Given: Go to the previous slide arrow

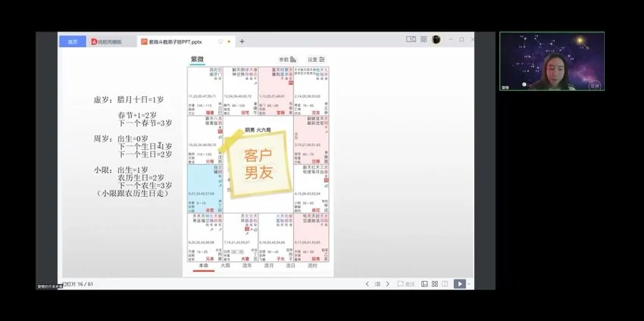Looking at the screenshot, I should [367, 284].
